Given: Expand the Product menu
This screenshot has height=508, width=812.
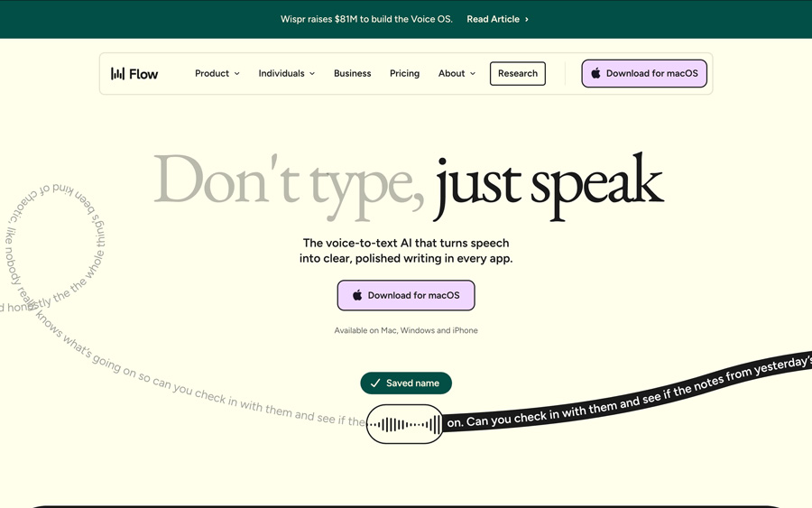Looking at the screenshot, I should [x=217, y=73].
